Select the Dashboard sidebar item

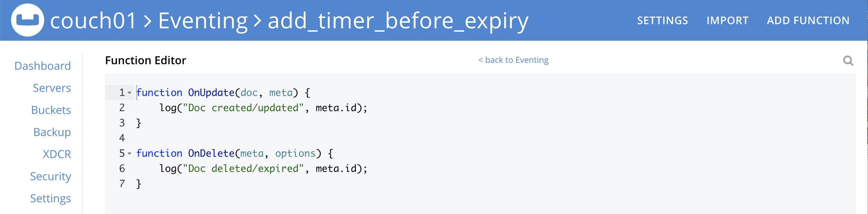pos(42,66)
